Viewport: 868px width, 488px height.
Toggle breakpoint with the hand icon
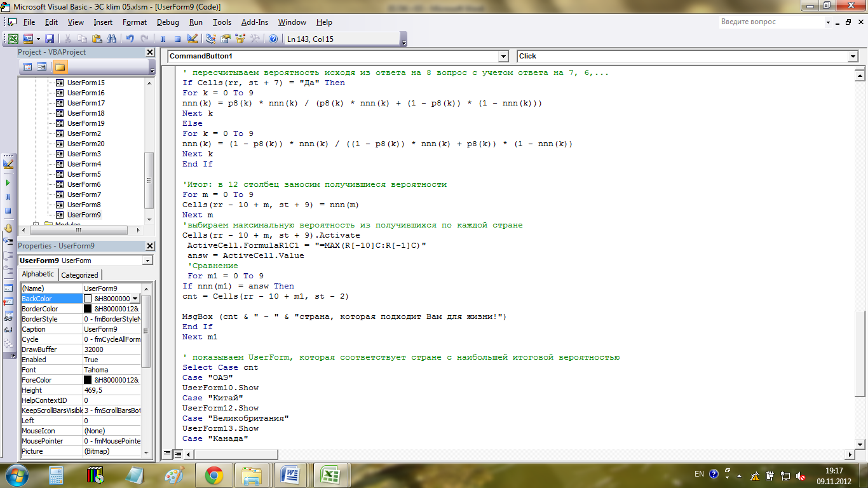(8, 227)
